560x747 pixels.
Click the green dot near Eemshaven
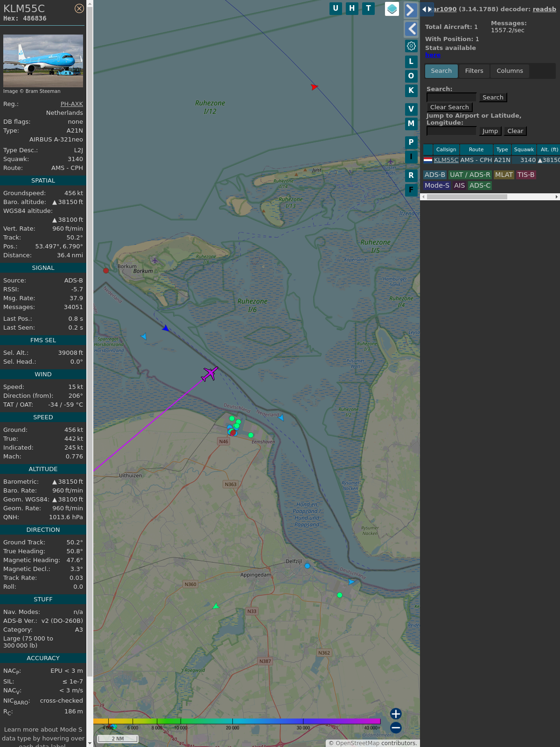tap(251, 435)
